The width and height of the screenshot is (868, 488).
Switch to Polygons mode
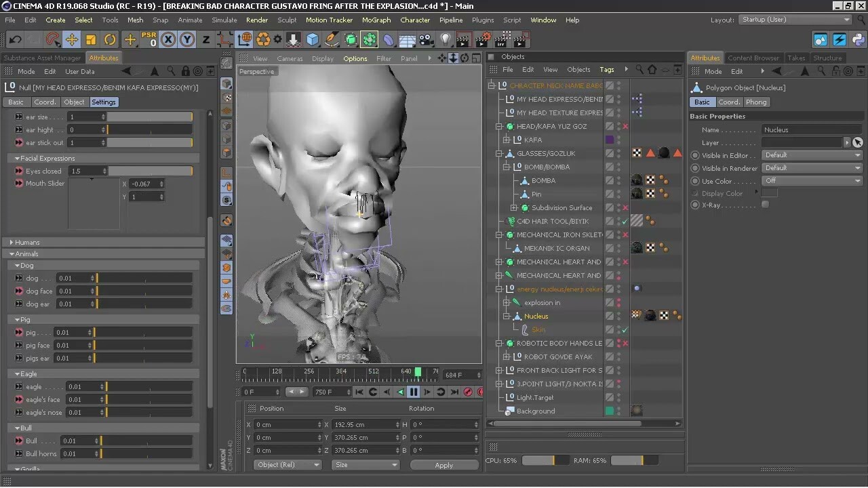226,153
